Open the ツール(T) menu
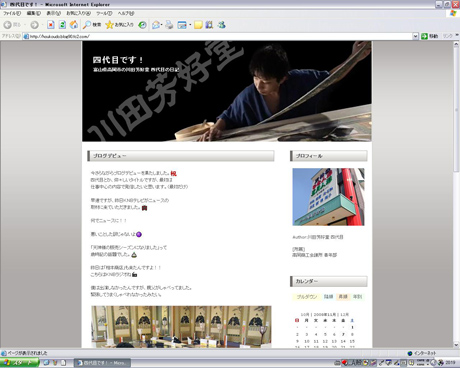This screenshot has width=460, height=368. click(x=104, y=13)
